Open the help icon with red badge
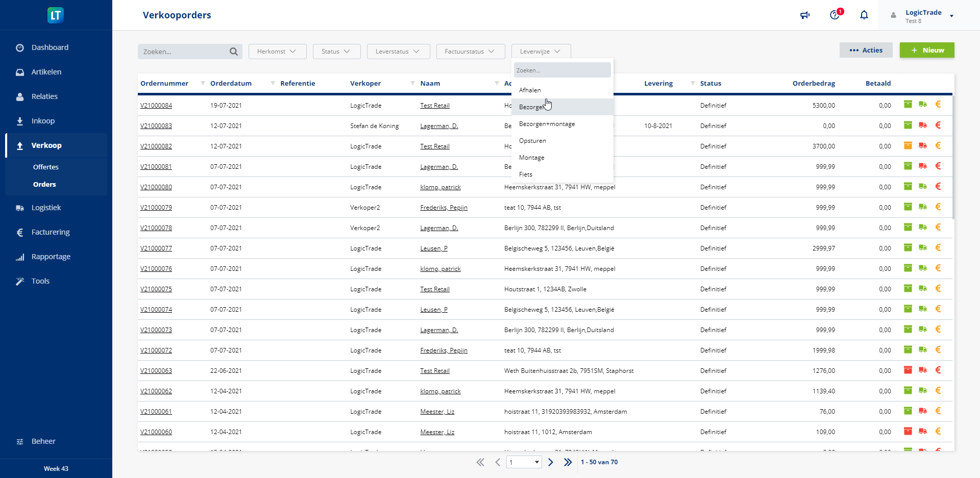The image size is (980, 478). (835, 15)
